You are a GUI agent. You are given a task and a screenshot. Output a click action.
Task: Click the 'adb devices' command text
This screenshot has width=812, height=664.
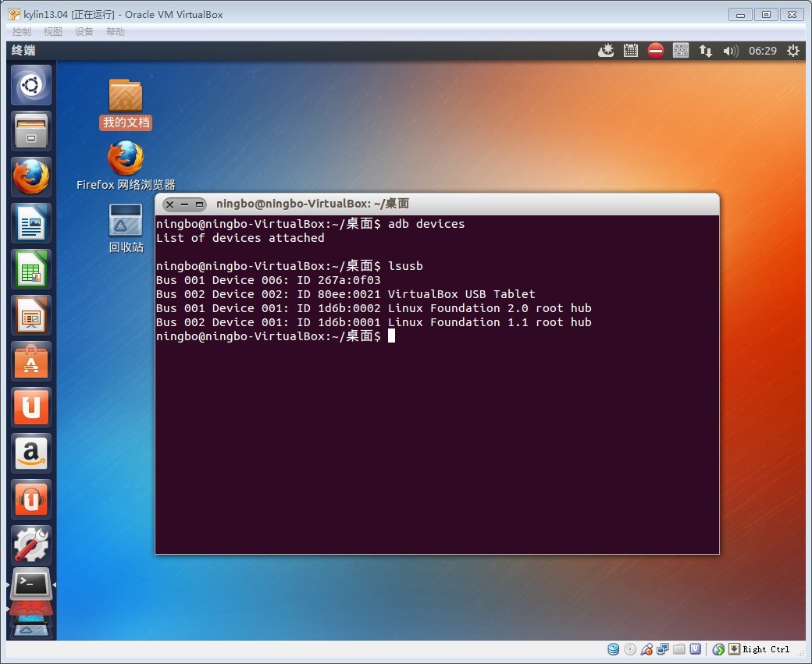426,224
